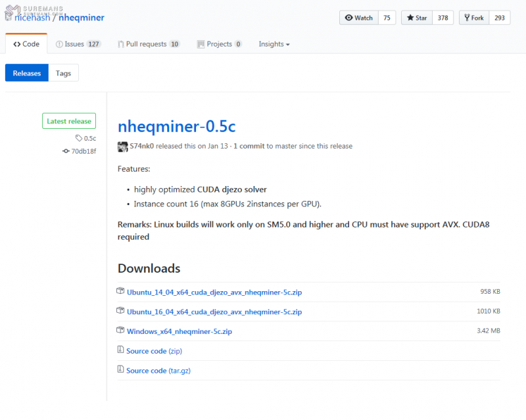Click the Ubuntu_16_04 package icon
This screenshot has width=526, height=420.
tap(120, 311)
